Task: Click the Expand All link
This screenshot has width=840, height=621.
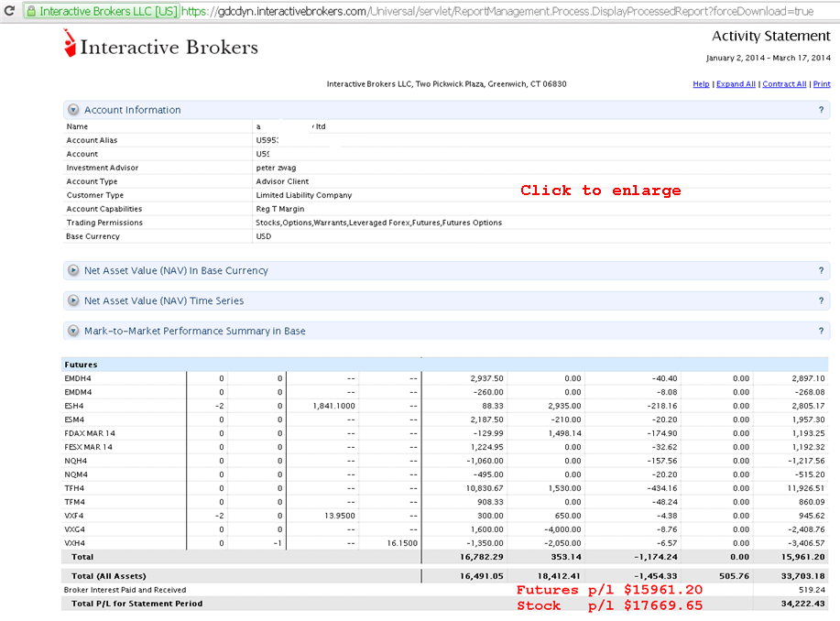Action: pos(736,84)
